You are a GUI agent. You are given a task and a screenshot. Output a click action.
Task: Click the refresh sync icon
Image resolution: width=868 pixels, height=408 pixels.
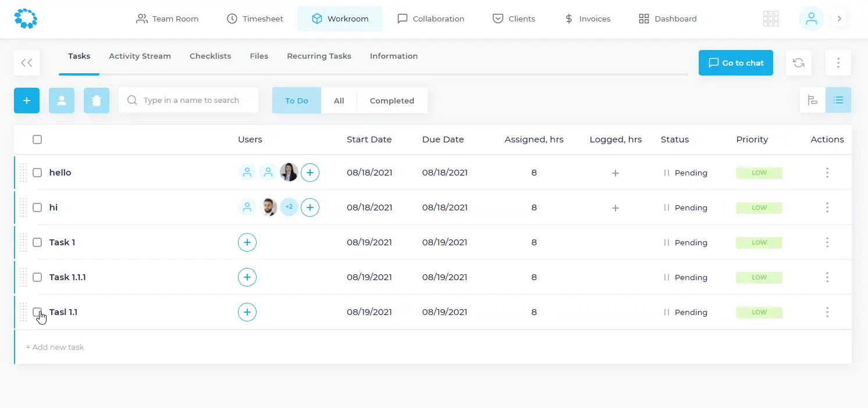pos(798,63)
